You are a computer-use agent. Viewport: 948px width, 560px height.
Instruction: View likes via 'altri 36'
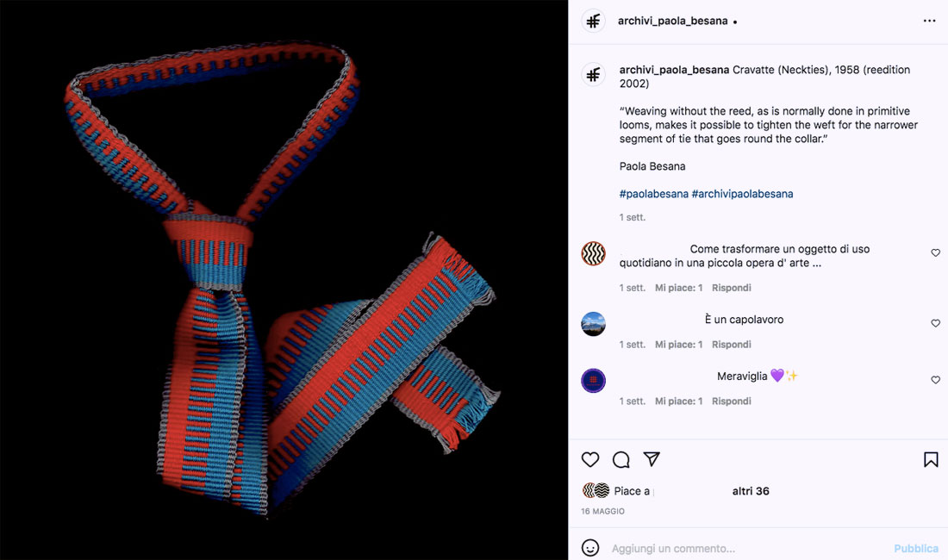pos(751,491)
